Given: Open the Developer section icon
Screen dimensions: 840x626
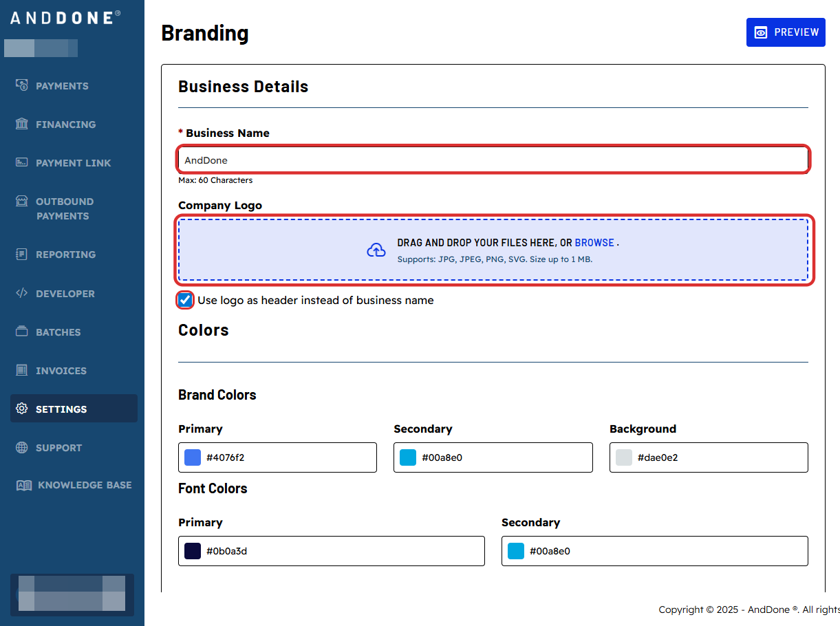Looking at the screenshot, I should point(21,293).
